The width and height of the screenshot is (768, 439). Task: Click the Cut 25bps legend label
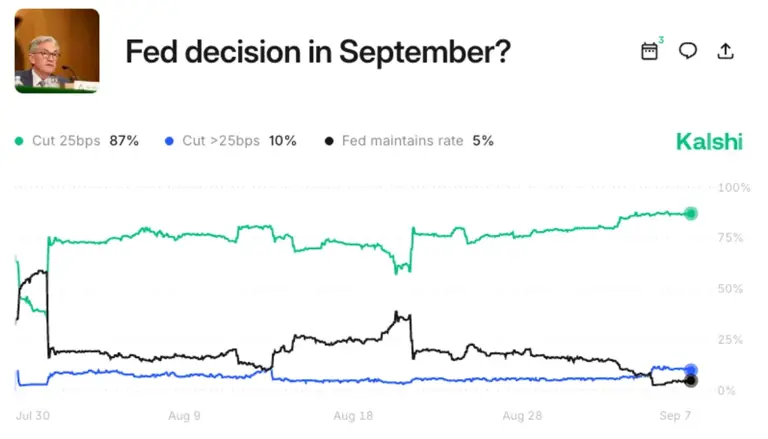click(66, 141)
